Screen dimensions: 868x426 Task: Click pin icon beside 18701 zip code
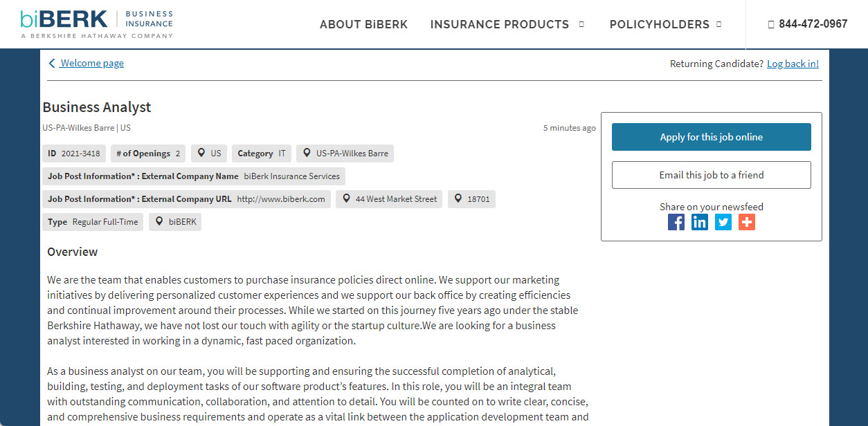[x=458, y=199]
